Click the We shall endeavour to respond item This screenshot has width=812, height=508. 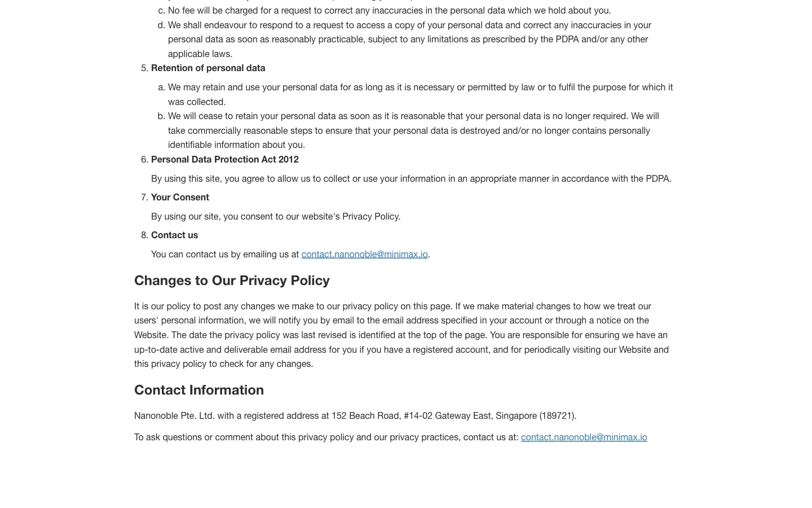pyautogui.click(x=409, y=40)
